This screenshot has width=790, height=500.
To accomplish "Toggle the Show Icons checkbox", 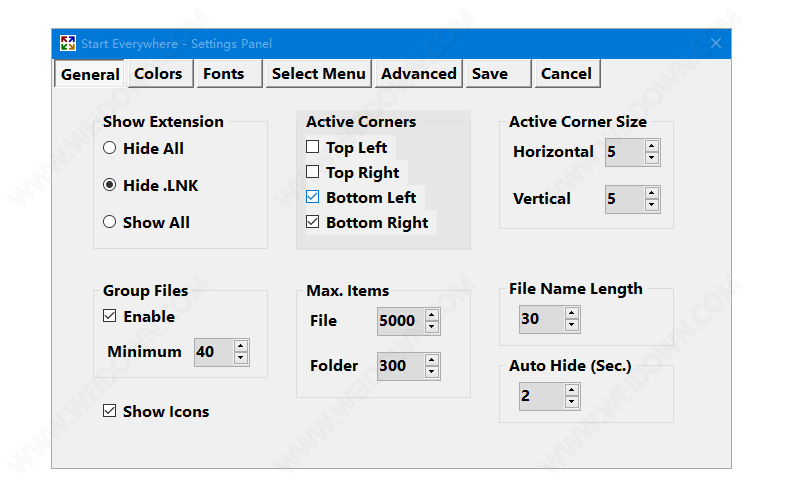I will pyautogui.click(x=110, y=411).
